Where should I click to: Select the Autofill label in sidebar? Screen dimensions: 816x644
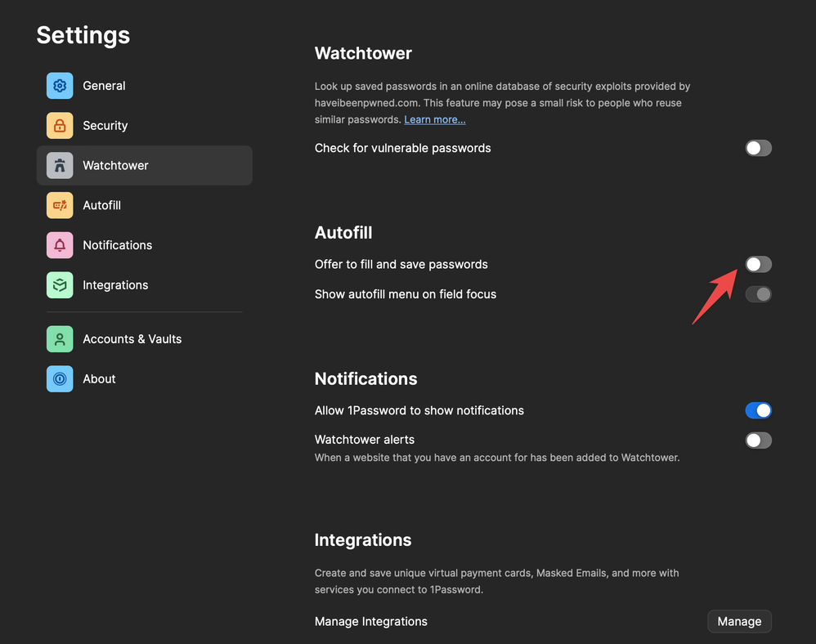click(x=102, y=205)
